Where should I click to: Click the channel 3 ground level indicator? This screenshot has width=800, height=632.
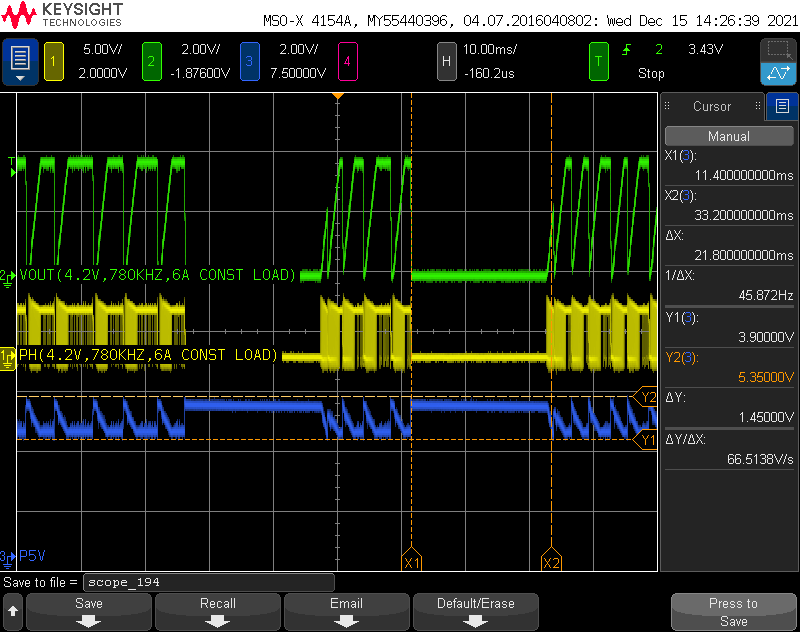click(x=8, y=558)
